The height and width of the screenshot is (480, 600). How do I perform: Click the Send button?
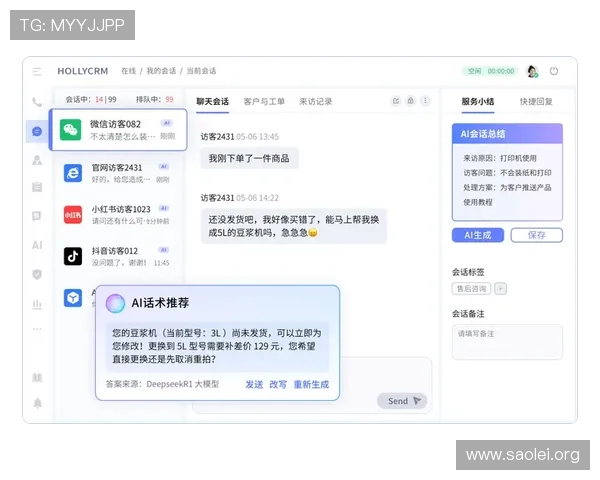(x=402, y=401)
